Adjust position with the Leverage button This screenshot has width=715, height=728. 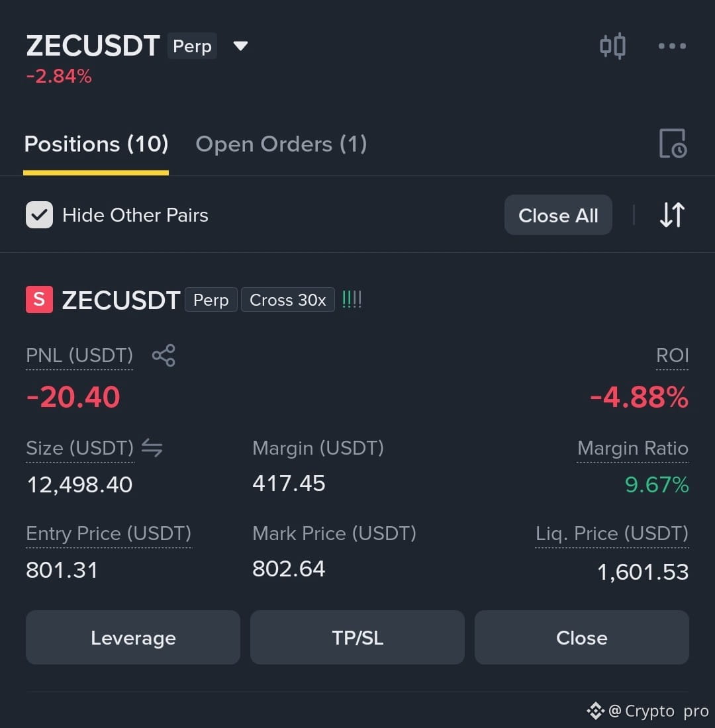[x=133, y=637]
